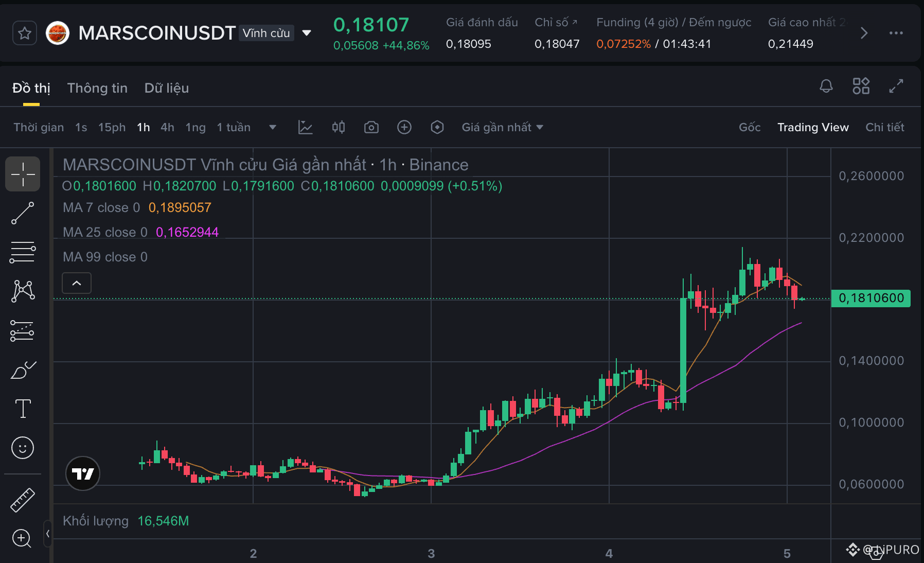This screenshot has width=924, height=563.
Task: Expand chart to fullscreen
Action: [896, 86]
